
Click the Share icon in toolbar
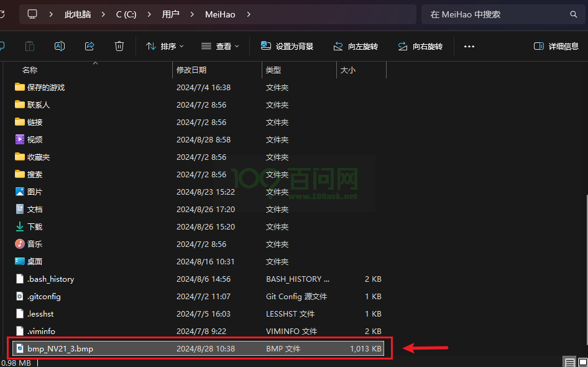(x=90, y=46)
